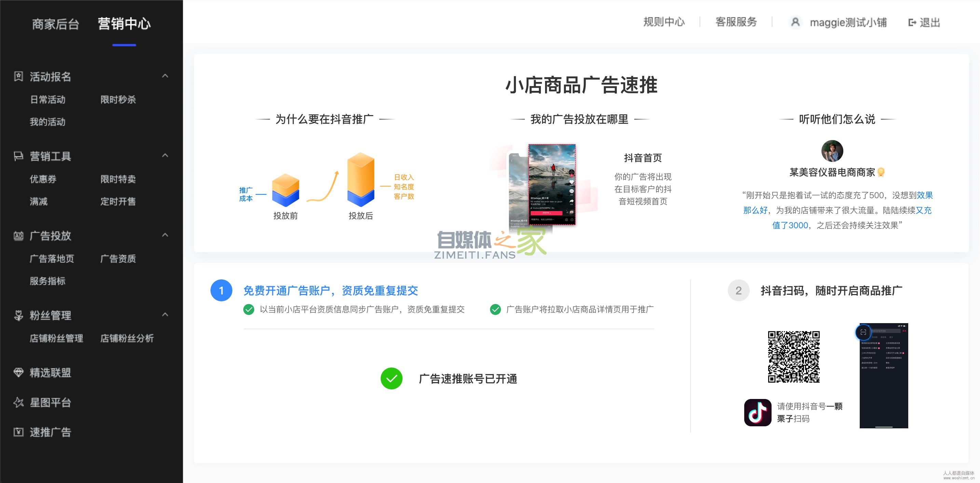Screen dimensions: 980x483
Task: Click green check beside 广告账户将拉取小店商品详情页
Action: click(495, 309)
